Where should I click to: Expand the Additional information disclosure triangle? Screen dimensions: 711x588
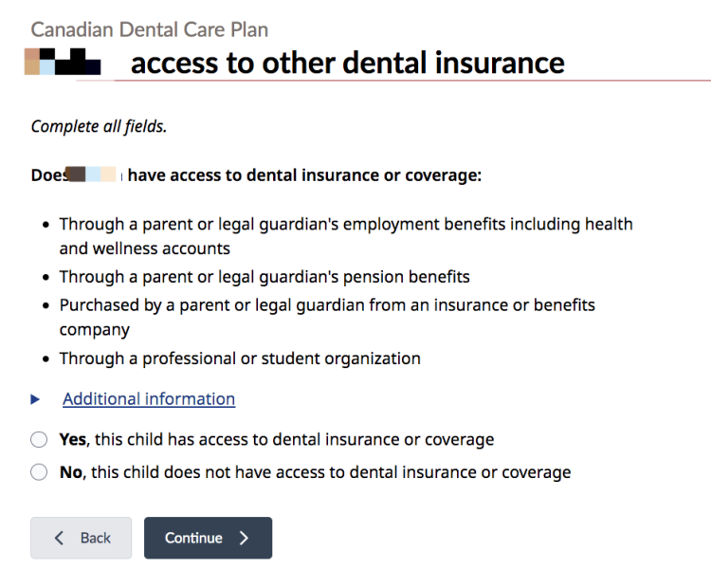(x=36, y=400)
